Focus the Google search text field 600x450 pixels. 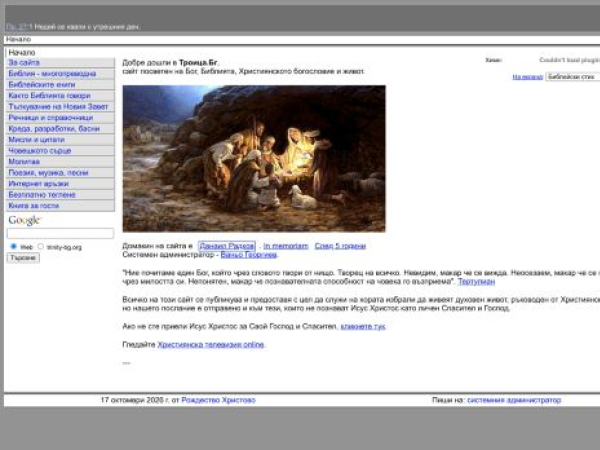(60, 233)
